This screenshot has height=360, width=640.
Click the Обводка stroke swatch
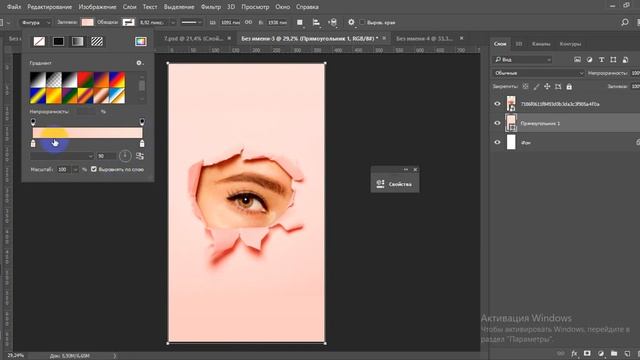[x=129, y=22]
